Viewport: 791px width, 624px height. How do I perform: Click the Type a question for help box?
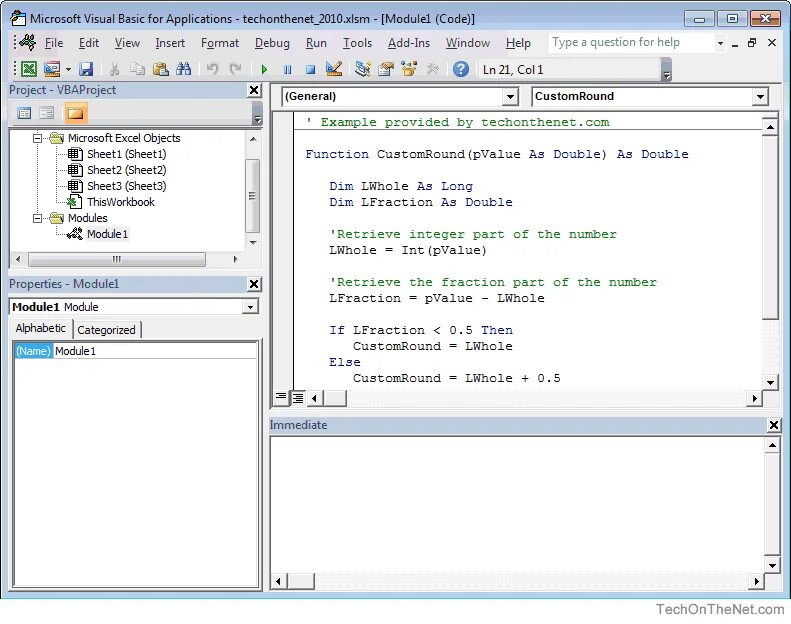tap(631, 42)
